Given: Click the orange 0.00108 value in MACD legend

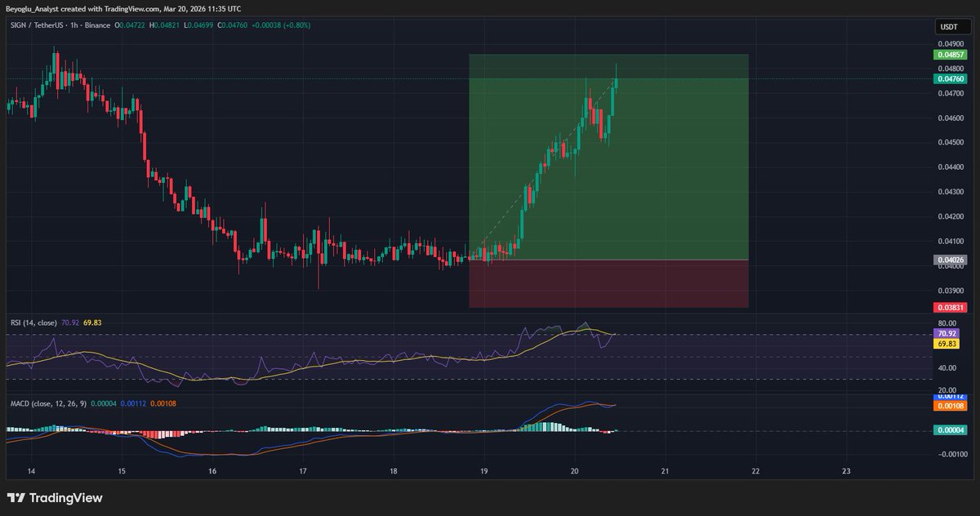Looking at the screenshot, I should [x=163, y=403].
